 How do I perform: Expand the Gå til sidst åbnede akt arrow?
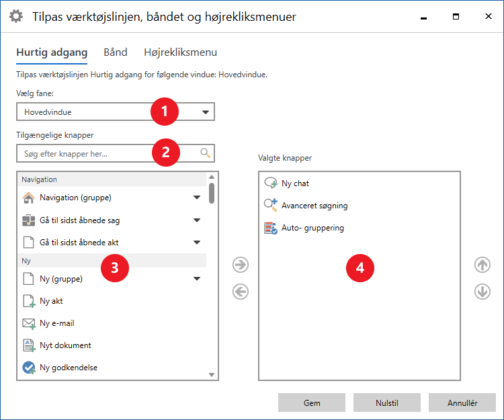click(197, 243)
